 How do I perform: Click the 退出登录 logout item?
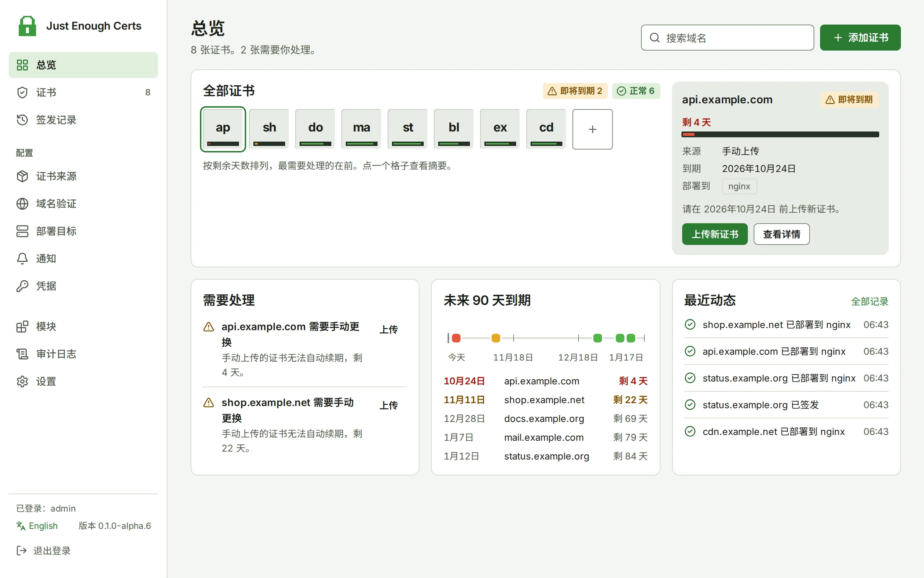click(x=44, y=551)
